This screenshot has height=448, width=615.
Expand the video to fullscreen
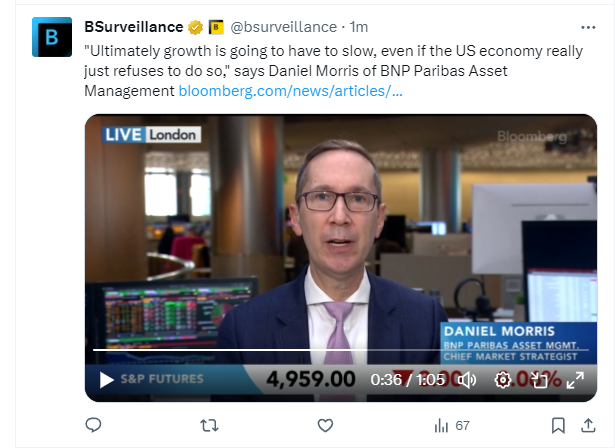pos(575,380)
